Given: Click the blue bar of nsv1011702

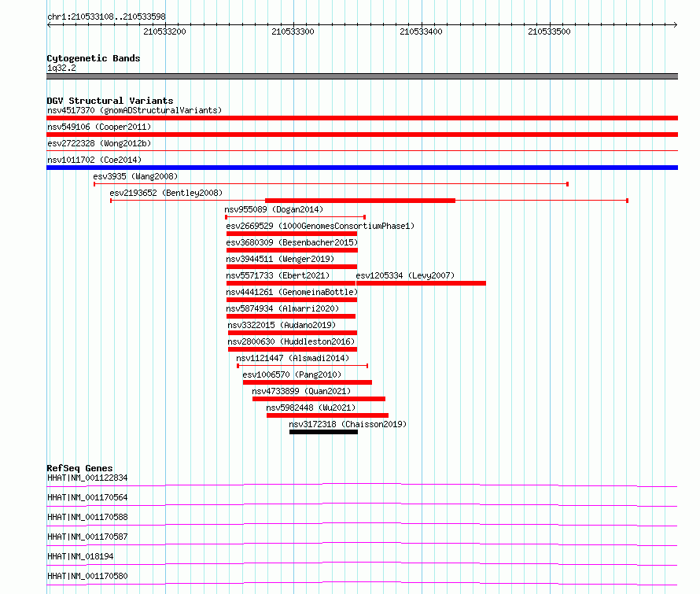Looking at the screenshot, I should click(362, 168).
